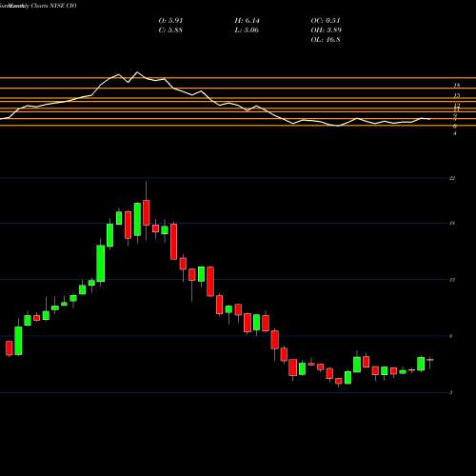Click the "OC: 0.51" reading
Screen dimensions: 476x476
tap(326, 21)
